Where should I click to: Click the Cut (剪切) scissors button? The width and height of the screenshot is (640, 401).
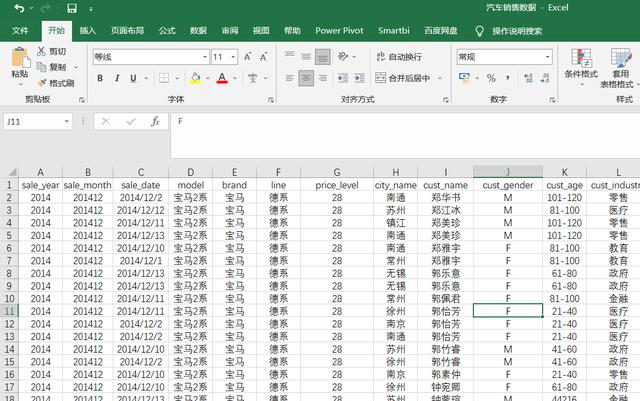pos(51,51)
